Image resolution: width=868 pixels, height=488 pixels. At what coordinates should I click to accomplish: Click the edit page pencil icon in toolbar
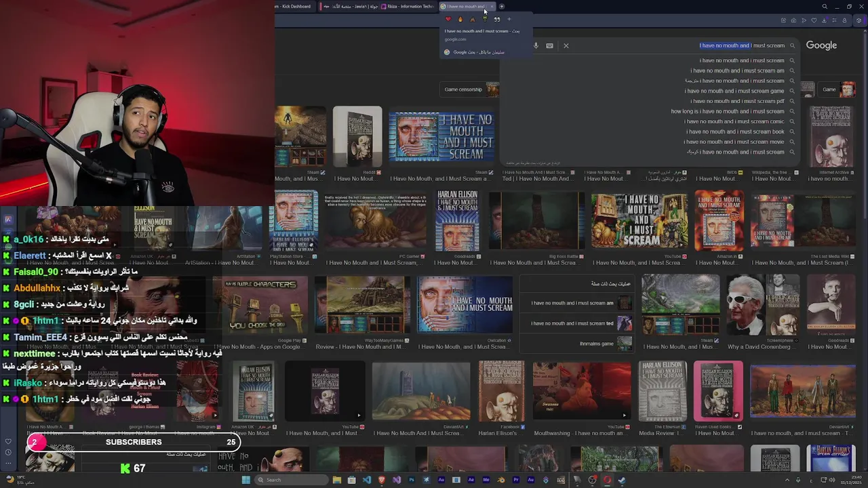tap(784, 20)
